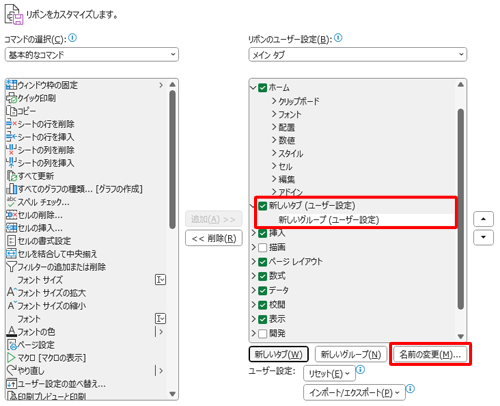Uncheck the 数式 tab checkbox

pyautogui.click(x=263, y=276)
